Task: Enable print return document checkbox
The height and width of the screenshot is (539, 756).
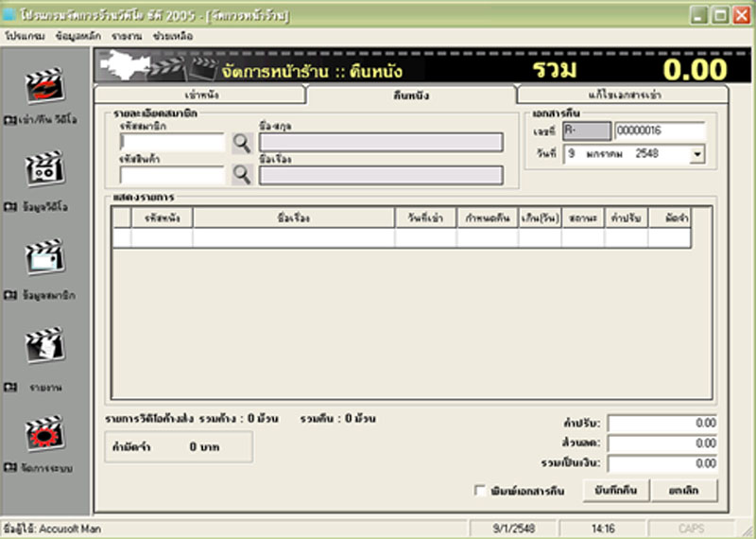Action: click(x=480, y=491)
